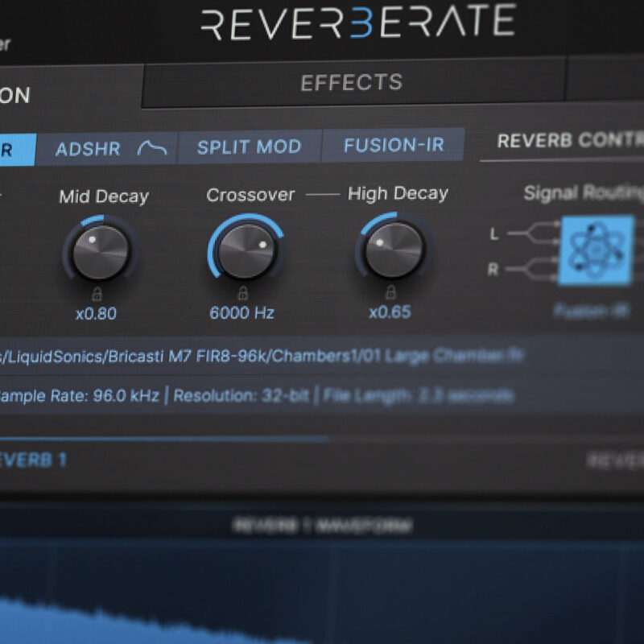
Task: Click the Crossover frequency knob
Action: point(246,250)
